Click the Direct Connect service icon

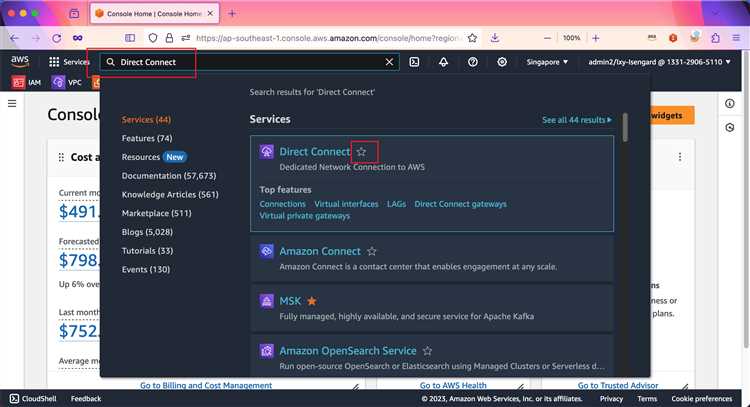point(266,152)
